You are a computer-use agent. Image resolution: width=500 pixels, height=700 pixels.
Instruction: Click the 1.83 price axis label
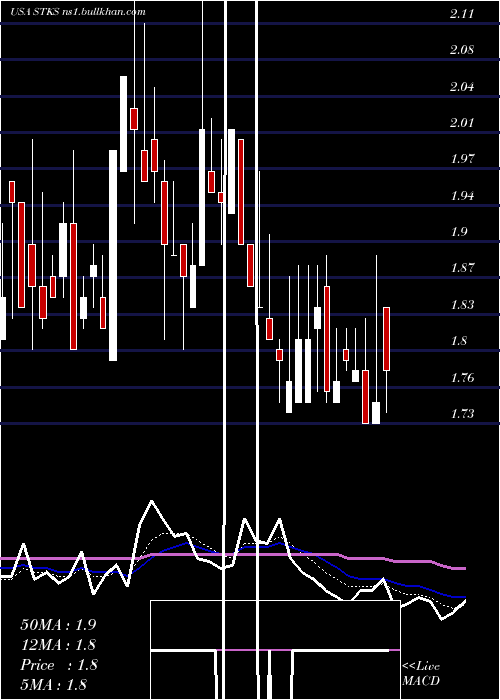point(462,305)
